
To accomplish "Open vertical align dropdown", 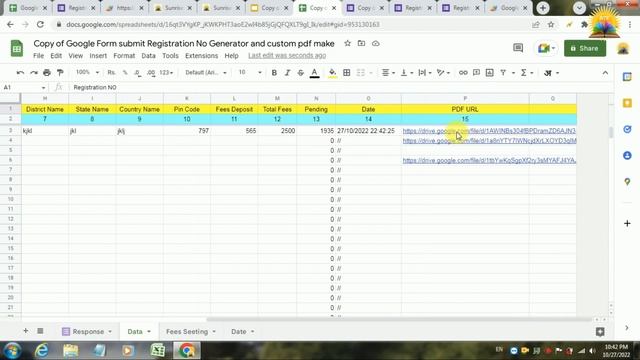I will coord(407,73).
